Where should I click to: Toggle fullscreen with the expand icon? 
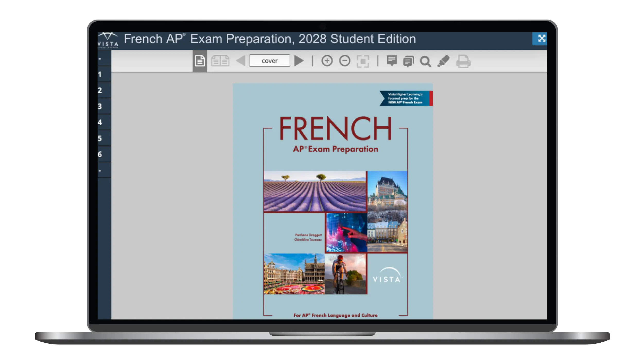[x=539, y=39]
